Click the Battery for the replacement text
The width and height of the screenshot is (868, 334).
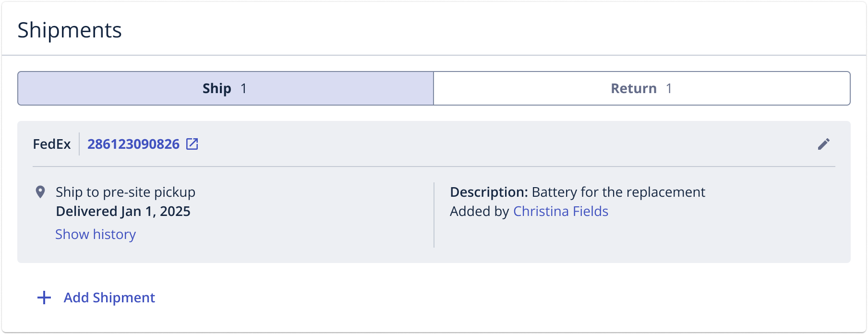tap(618, 192)
